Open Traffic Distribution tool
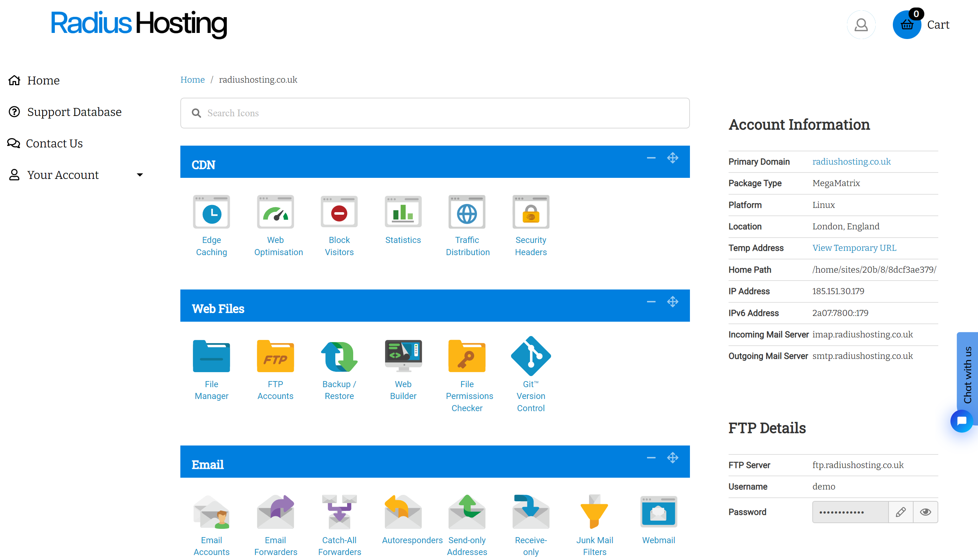The image size is (978, 560). 467,225
